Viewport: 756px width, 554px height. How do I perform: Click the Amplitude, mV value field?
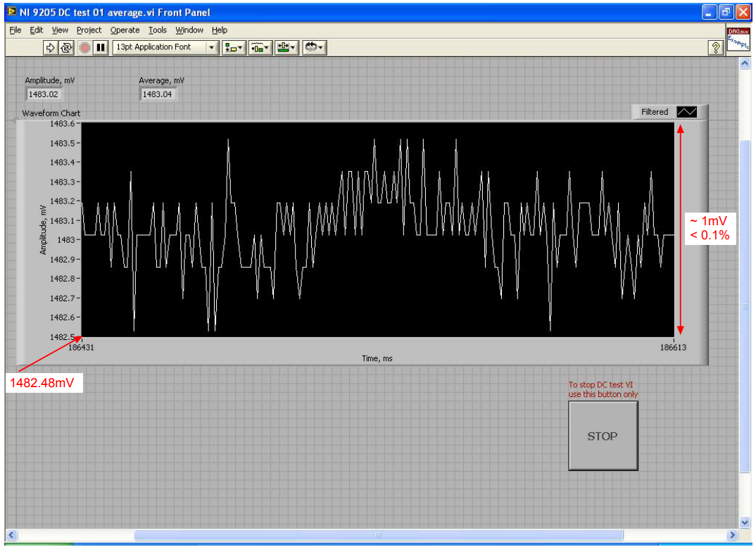pos(44,94)
